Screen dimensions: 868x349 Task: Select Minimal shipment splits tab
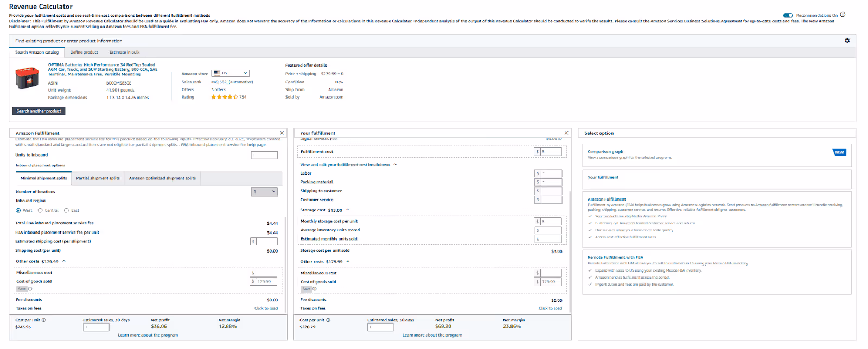[43, 178]
